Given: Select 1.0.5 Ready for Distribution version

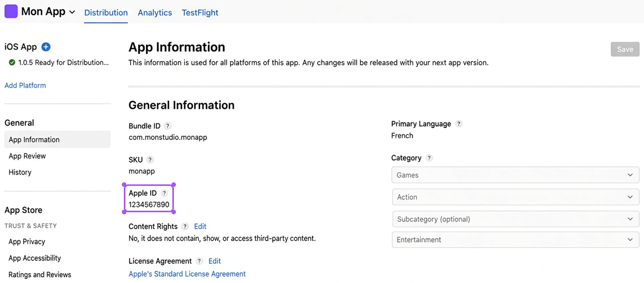Looking at the screenshot, I should coord(63,62).
